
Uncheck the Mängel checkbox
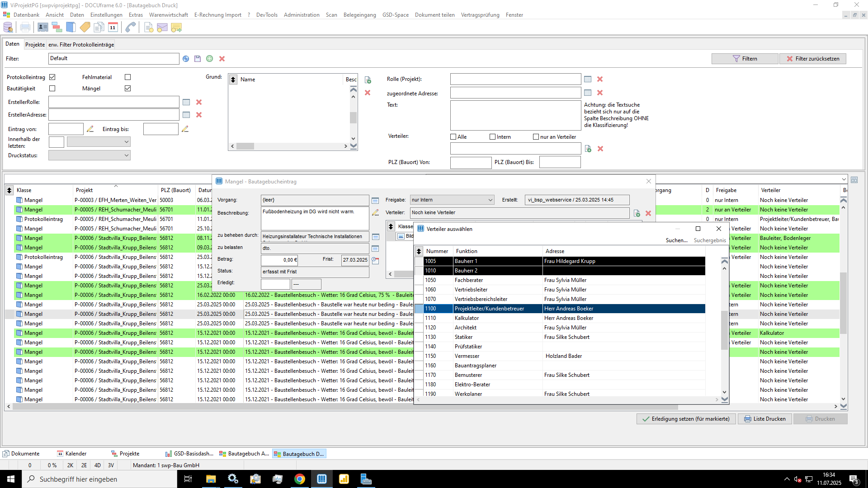pos(128,89)
